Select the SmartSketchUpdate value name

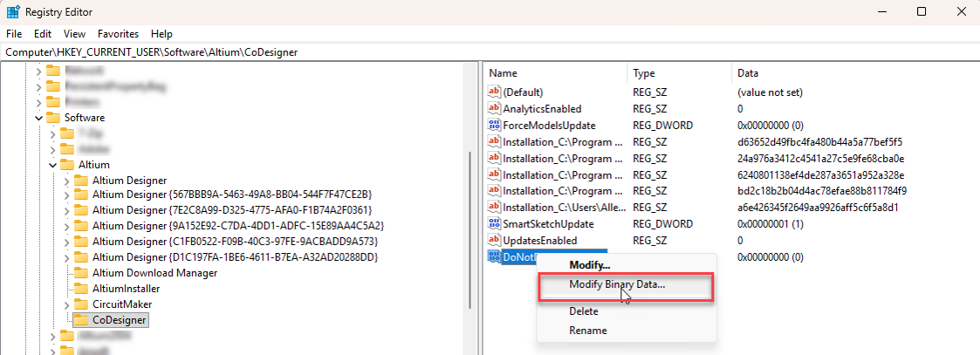(548, 224)
